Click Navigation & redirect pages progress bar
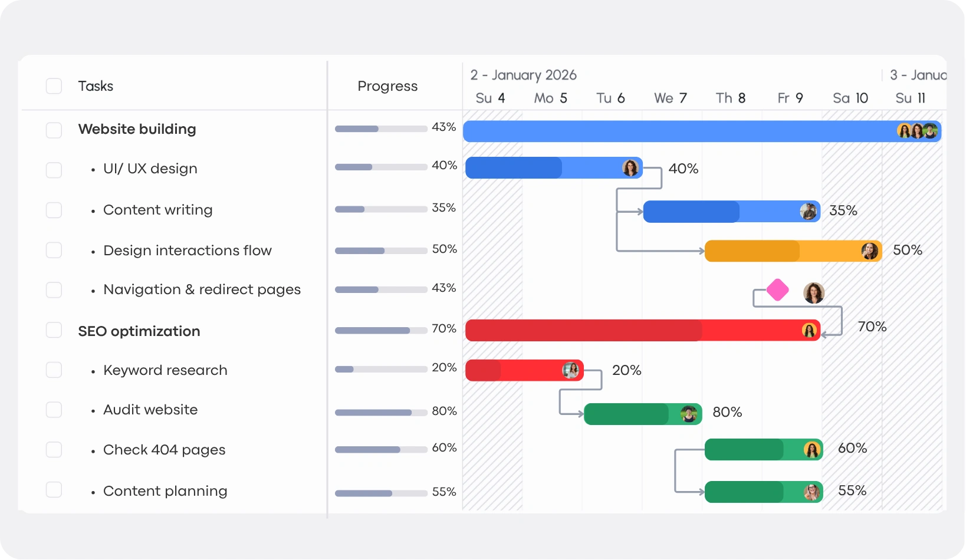Viewport: 966px width, 560px height. click(381, 289)
